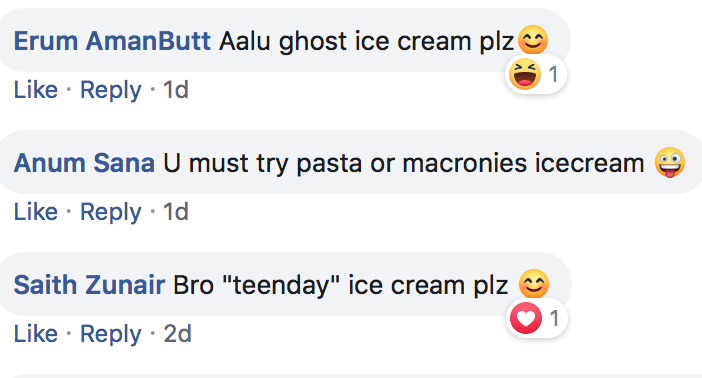Click the smiling emoji in Erum AmanButt's comment
Viewport: 702px width, 378px height.
(533, 40)
